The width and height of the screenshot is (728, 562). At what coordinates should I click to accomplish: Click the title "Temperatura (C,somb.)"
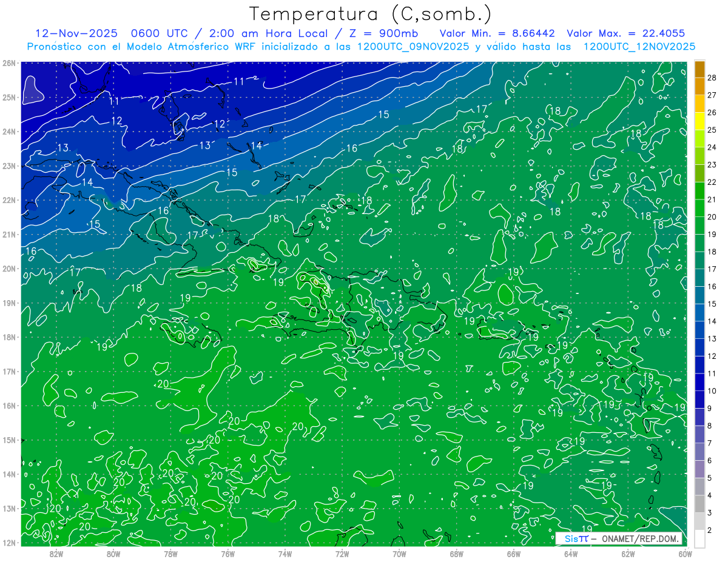(371, 14)
